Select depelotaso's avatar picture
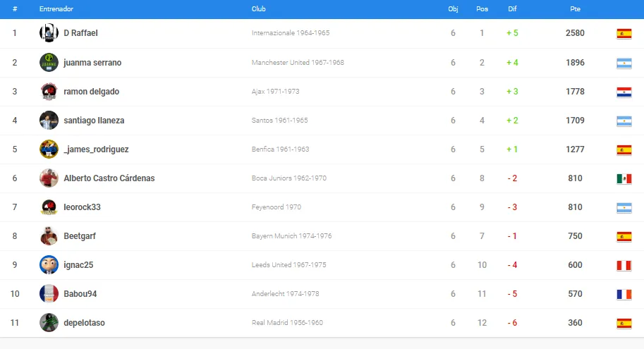The image size is (644, 349). click(x=49, y=323)
